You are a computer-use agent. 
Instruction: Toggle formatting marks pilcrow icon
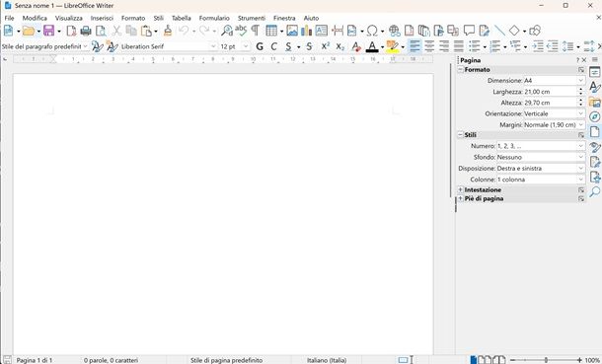click(255, 31)
